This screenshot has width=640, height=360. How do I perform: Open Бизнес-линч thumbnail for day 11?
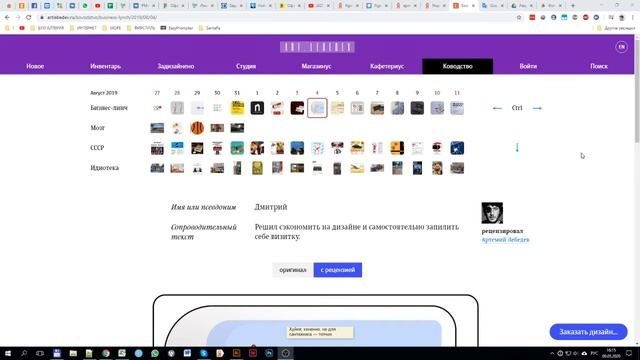(x=457, y=108)
